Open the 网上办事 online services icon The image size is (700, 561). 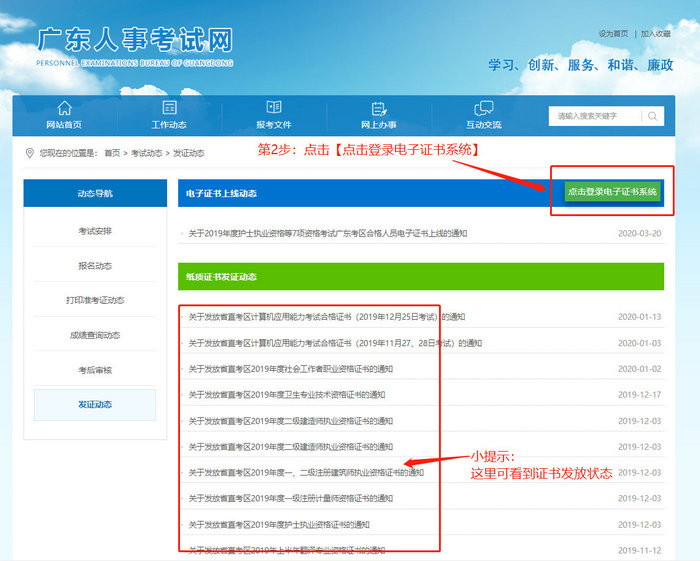pos(379,108)
